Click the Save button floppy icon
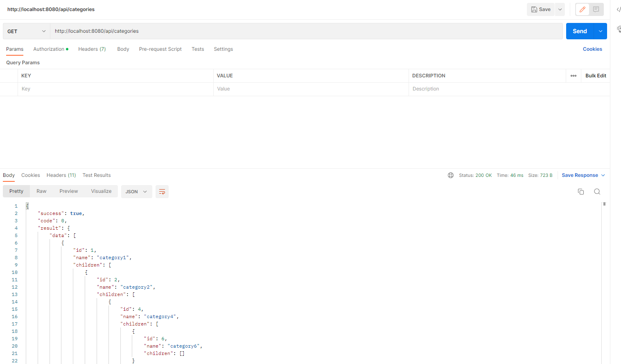 [534, 9]
